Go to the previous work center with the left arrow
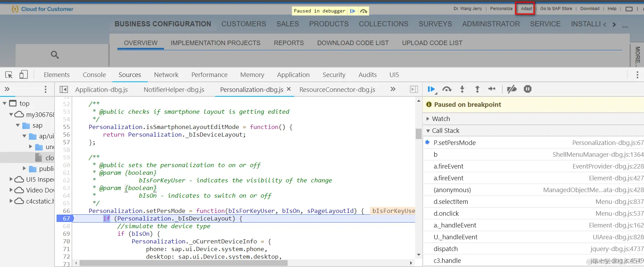 [x=605, y=25]
